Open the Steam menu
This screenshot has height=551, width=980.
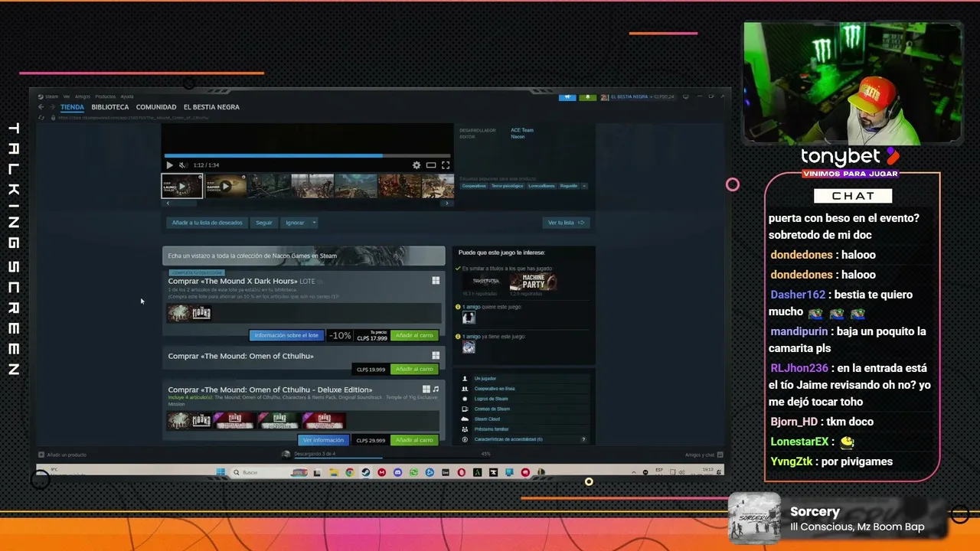pyautogui.click(x=51, y=96)
